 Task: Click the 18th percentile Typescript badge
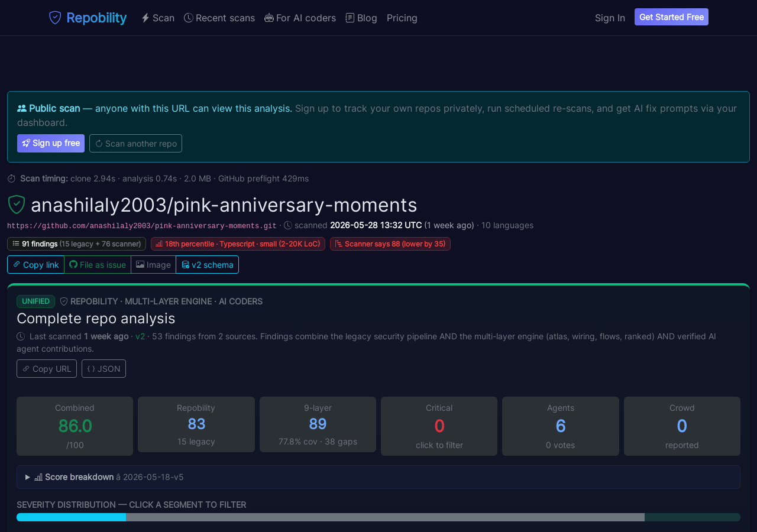[x=238, y=244]
